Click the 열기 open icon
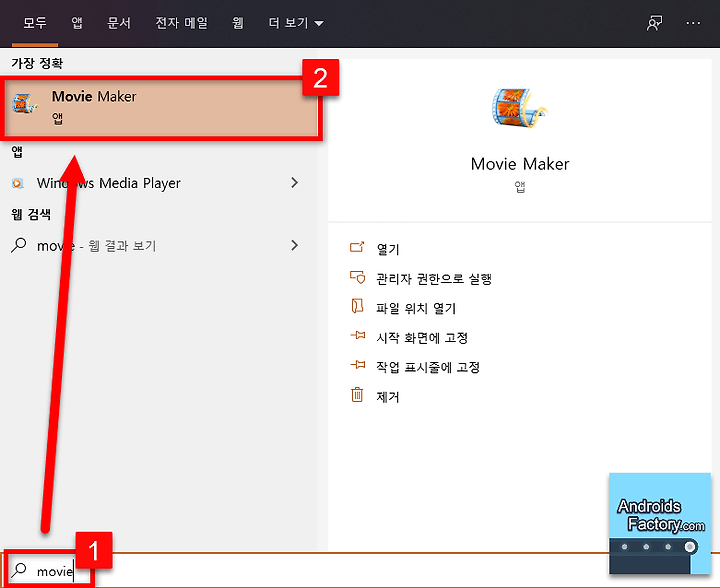The height and width of the screenshot is (588, 720). [x=357, y=247]
